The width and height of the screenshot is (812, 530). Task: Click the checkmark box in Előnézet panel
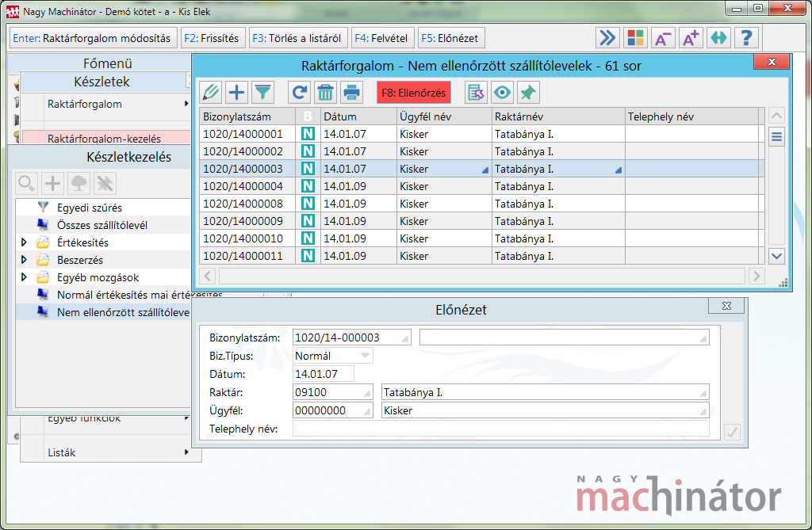pyautogui.click(x=733, y=432)
